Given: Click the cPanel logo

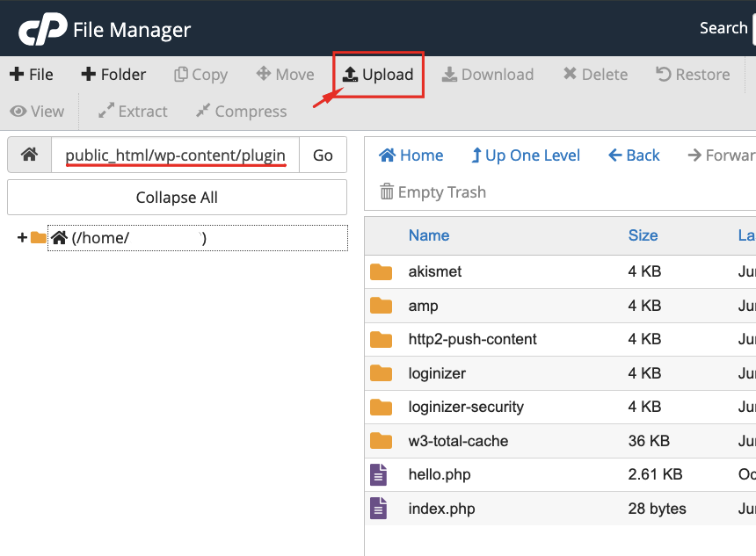Looking at the screenshot, I should pyautogui.click(x=43, y=29).
